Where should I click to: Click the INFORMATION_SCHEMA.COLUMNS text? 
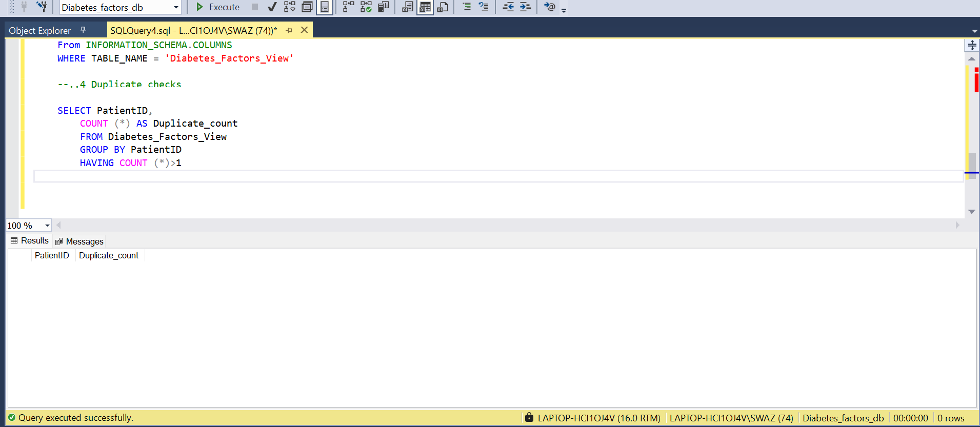click(159, 45)
